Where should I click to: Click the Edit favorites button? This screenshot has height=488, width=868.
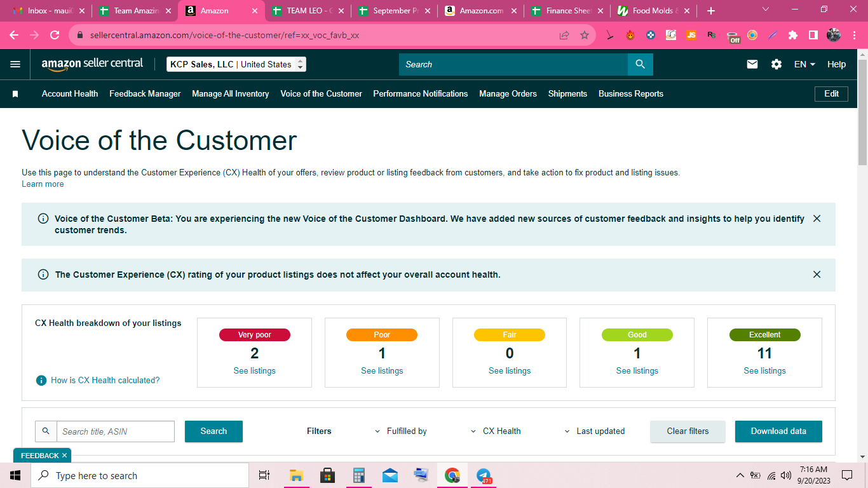(x=831, y=94)
